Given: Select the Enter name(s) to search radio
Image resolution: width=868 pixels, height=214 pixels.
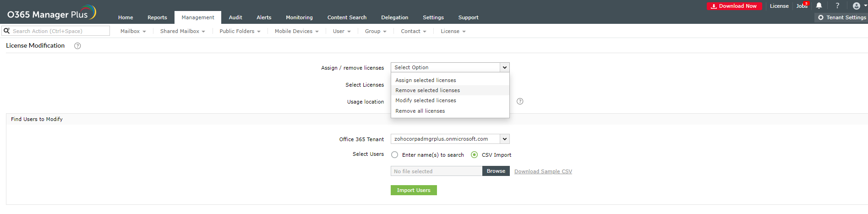Looking at the screenshot, I should click(x=395, y=155).
